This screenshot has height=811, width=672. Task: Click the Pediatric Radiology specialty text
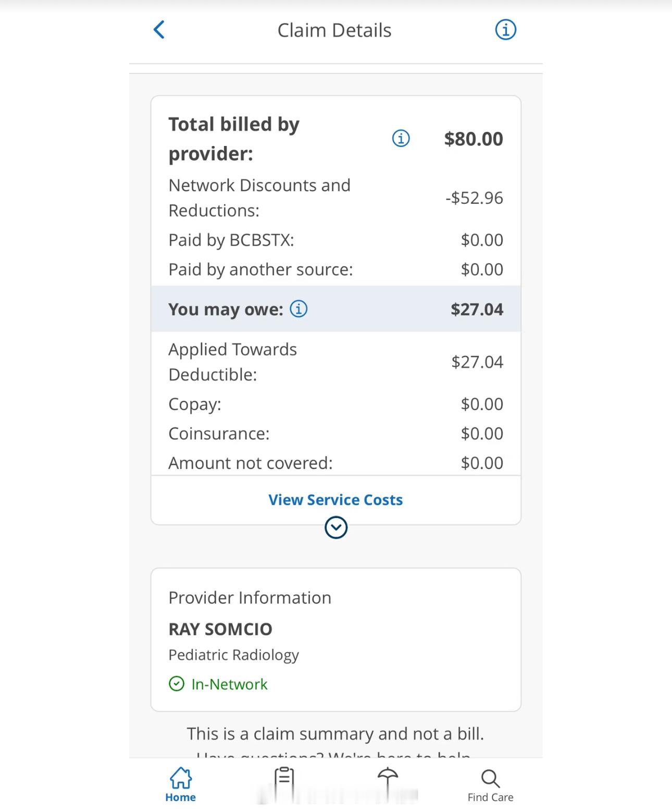233,655
